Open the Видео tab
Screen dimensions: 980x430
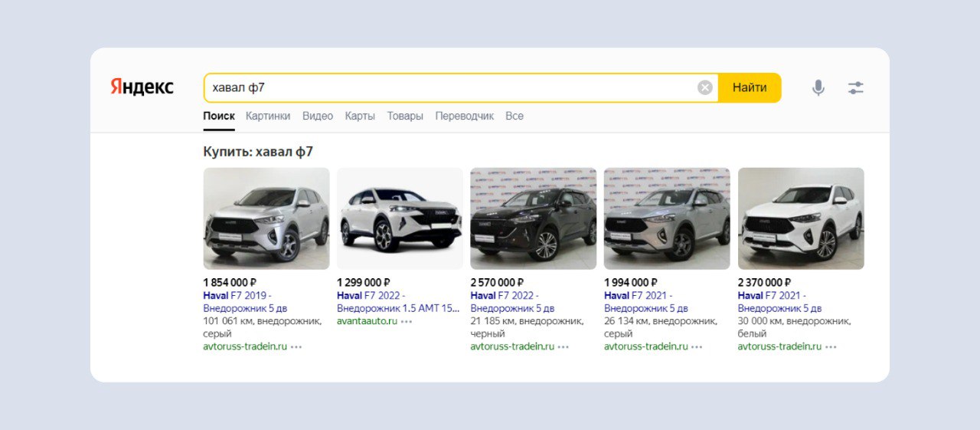pyautogui.click(x=318, y=116)
